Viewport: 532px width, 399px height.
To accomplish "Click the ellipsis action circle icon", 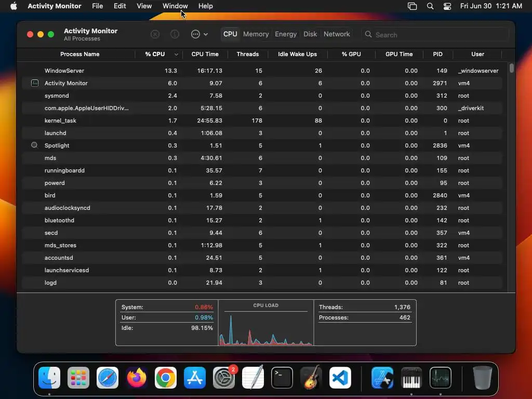I will [195, 34].
